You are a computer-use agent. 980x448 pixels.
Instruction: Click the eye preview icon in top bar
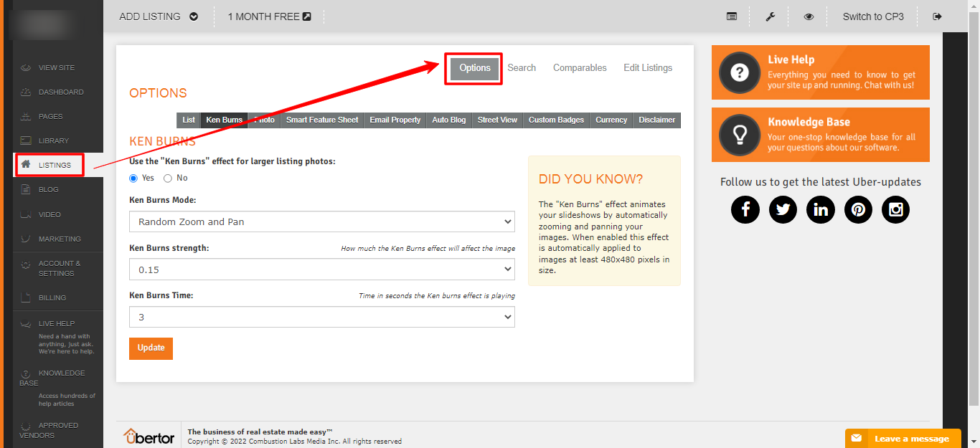(x=809, y=16)
